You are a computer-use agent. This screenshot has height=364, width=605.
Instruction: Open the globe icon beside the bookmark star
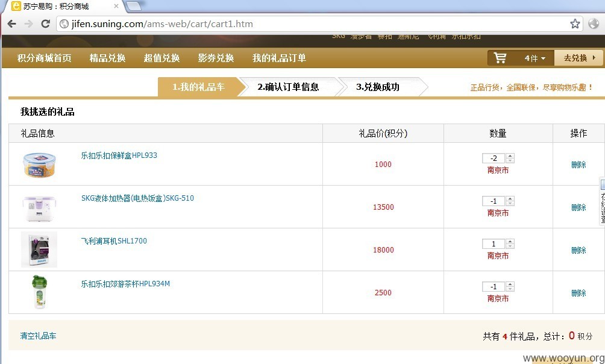tap(594, 24)
